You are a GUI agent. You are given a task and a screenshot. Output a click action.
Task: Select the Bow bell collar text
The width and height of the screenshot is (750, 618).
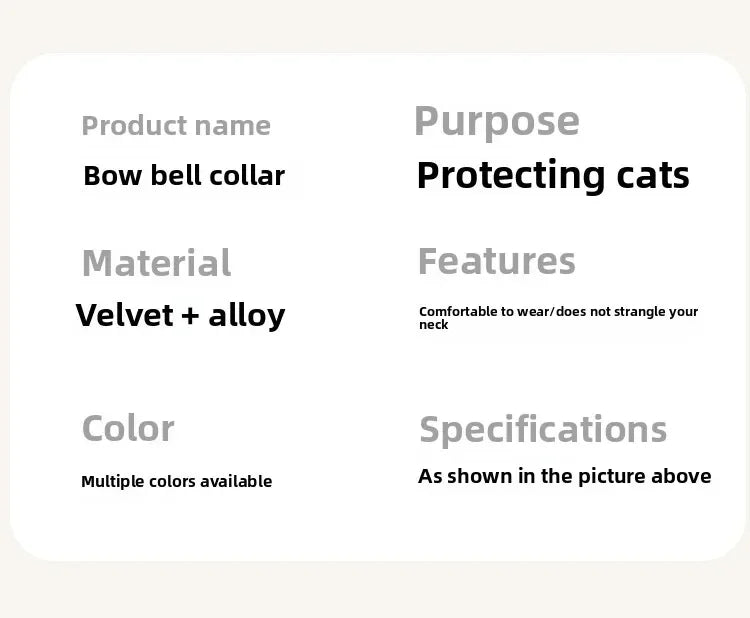coord(184,176)
